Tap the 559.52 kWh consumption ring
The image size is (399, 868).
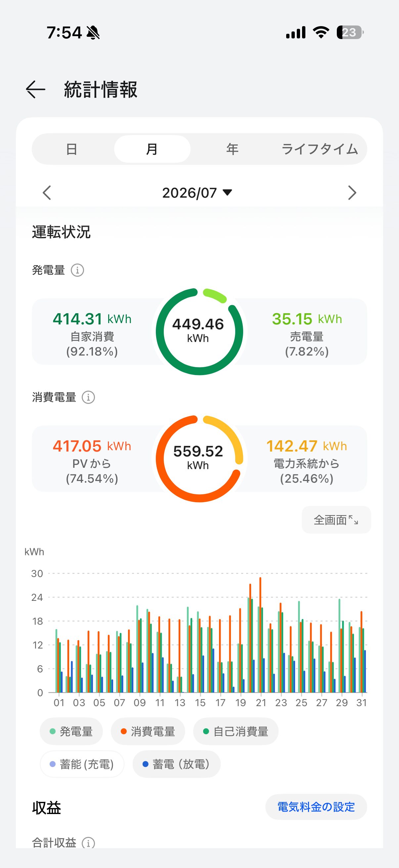click(199, 458)
